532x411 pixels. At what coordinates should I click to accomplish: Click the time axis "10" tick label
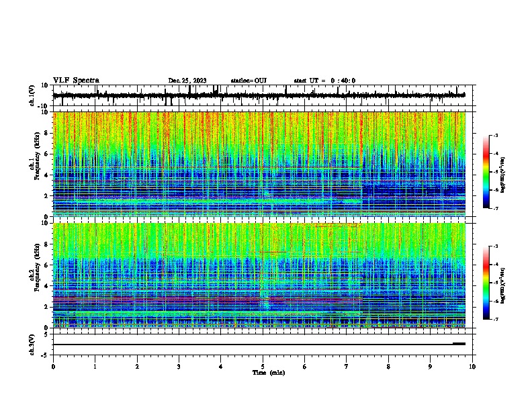(x=472, y=366)
